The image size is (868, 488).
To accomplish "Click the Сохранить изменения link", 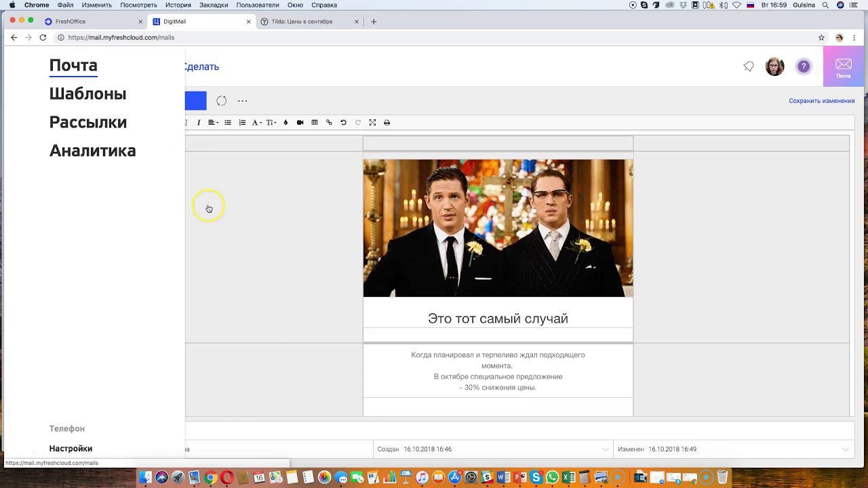I will [822, 101].
